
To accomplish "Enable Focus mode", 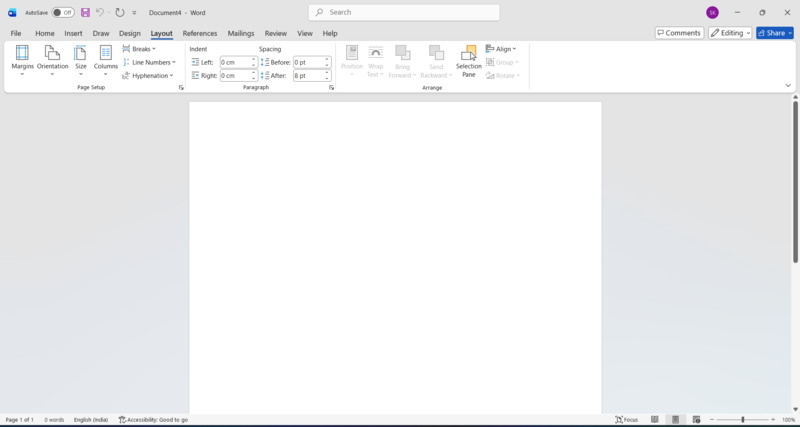I will (627, 420).
